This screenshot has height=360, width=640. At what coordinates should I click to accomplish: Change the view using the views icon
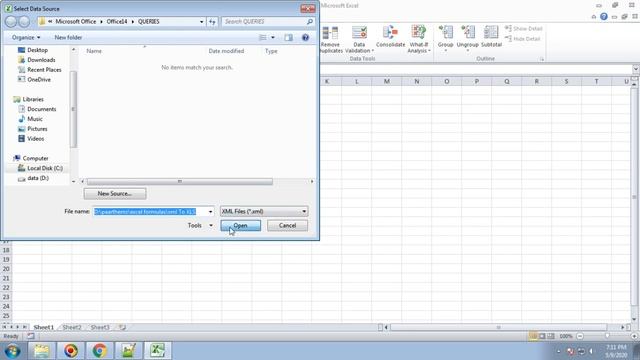pyautogui.click(x=263, y=38)
